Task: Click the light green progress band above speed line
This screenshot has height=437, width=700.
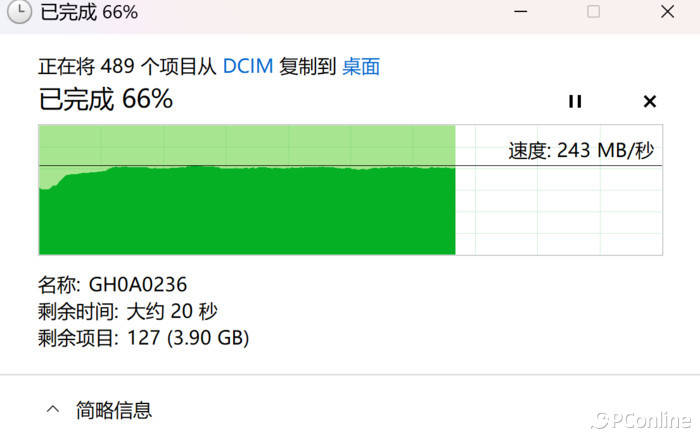Action: point(247,145)
